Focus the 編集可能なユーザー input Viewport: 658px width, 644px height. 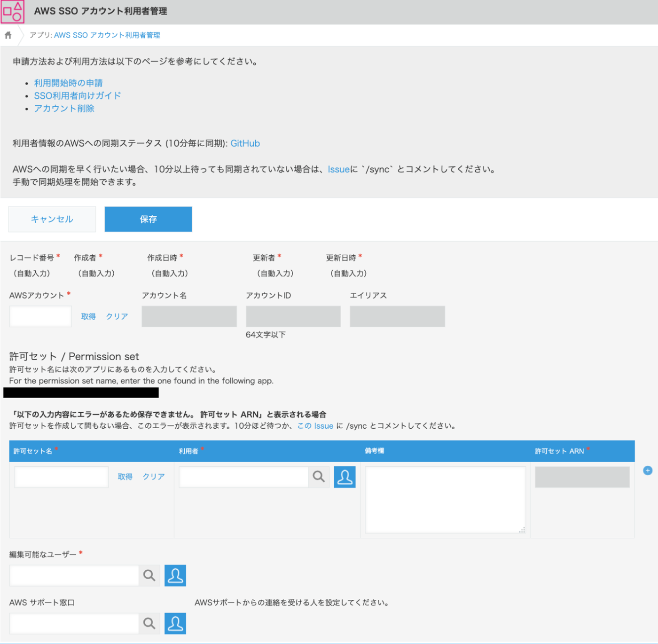(74, 575)
